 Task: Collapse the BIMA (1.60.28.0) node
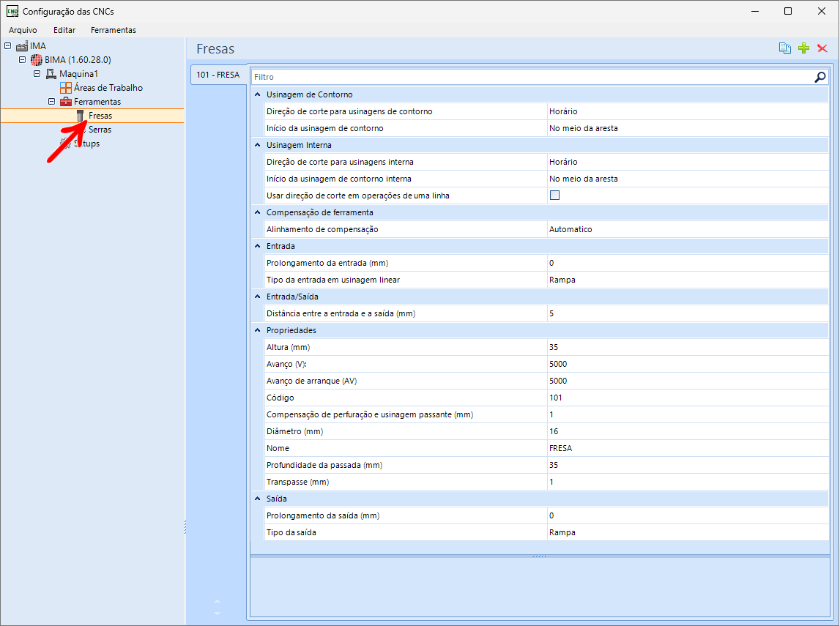[x=22, y=60]
